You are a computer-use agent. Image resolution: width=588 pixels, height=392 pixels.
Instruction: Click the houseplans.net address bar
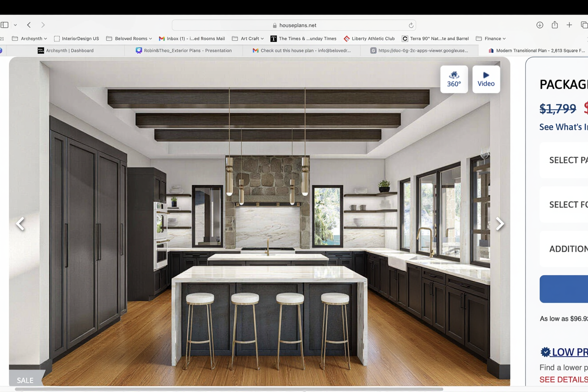pyautogui.click(x=294, y=25)
